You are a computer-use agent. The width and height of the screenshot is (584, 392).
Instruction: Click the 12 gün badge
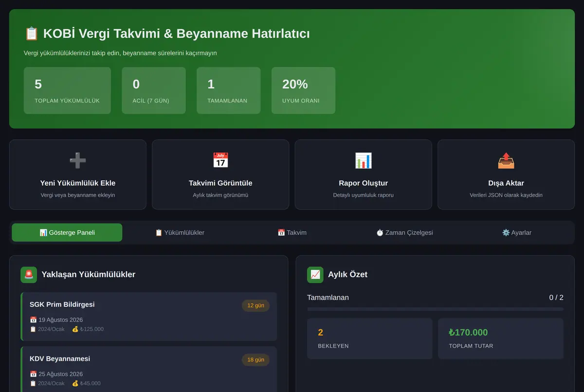tap(255, 305)
